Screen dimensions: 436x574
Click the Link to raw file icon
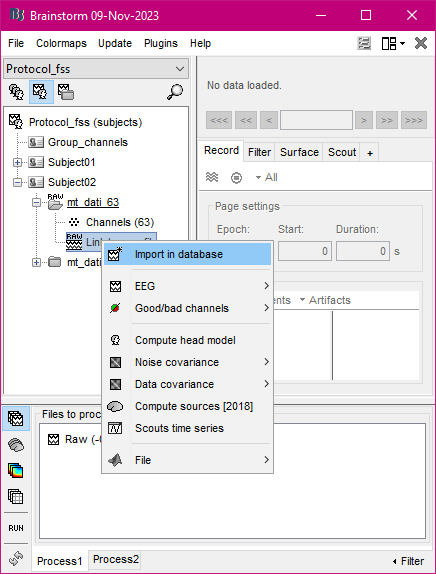74,242
